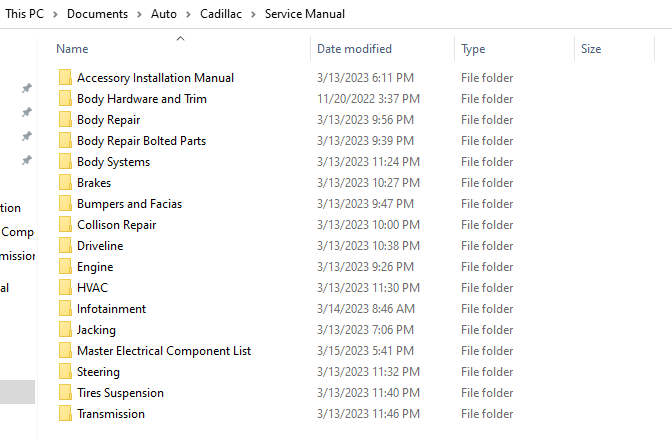Sort files by Name column header

72,49
